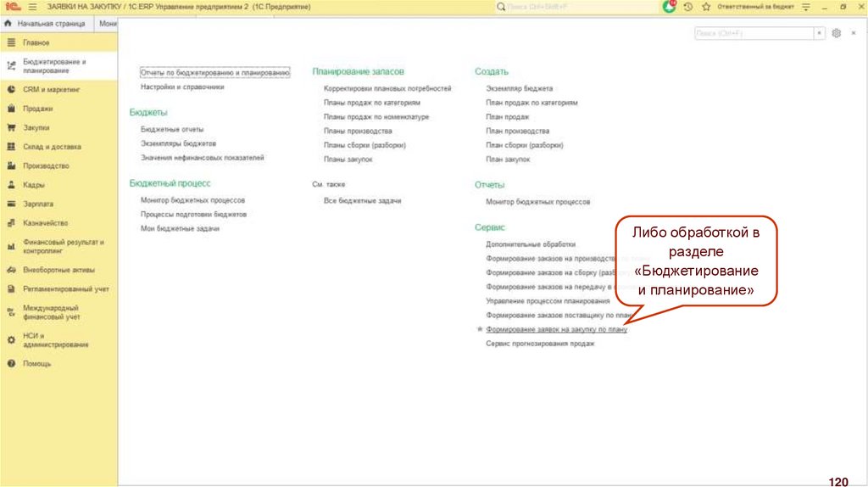The image size is (868, 487).
Task: Create План производства
Action: click(x=518, y=132)
